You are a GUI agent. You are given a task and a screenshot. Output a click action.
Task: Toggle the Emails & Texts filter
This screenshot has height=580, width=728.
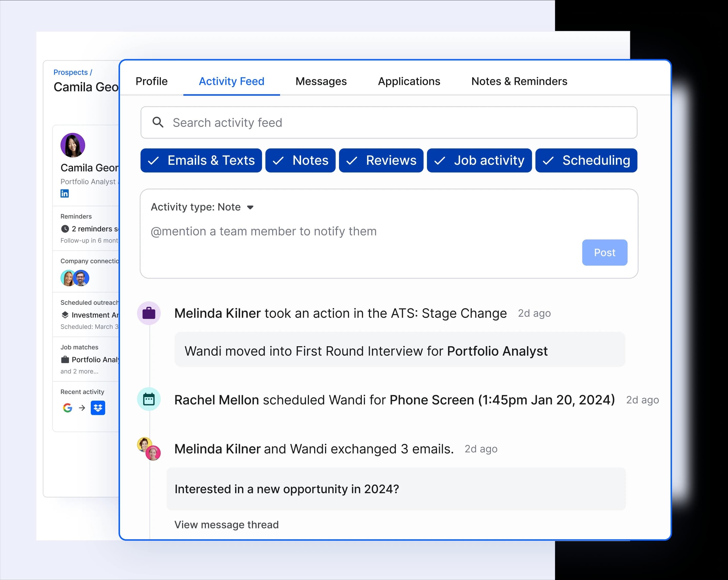pos(201,160)
